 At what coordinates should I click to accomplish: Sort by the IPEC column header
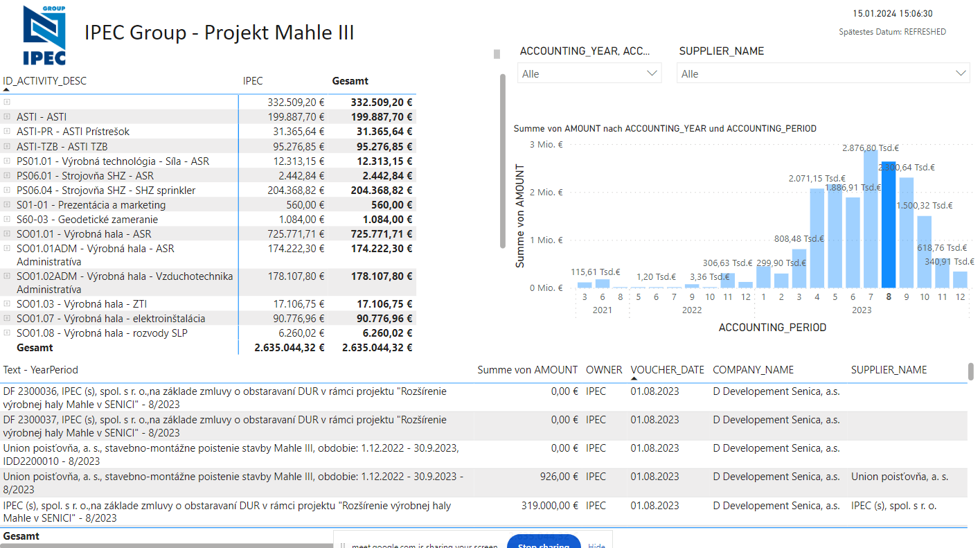pos(253,81)
